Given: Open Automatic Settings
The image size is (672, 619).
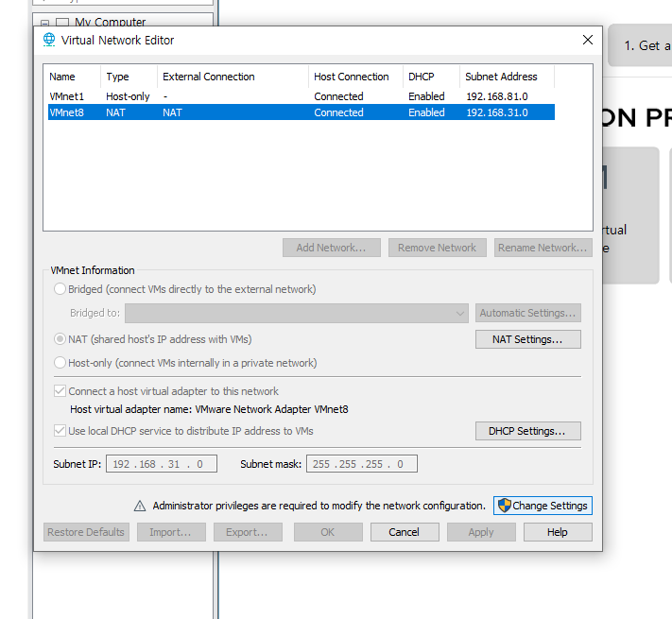Looking at the screenshot, I should 528,313.
